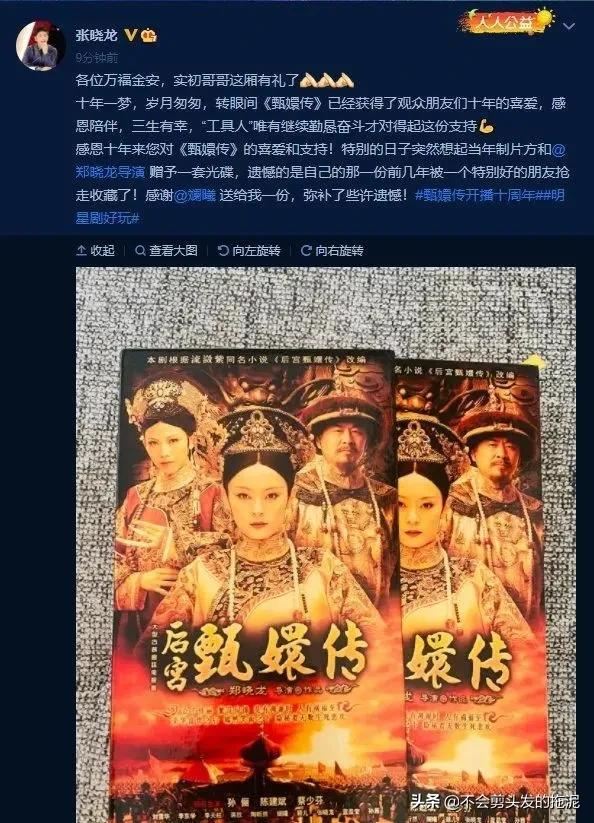Click the 9分钟前 post timestamp

click(x=97, y=57)
